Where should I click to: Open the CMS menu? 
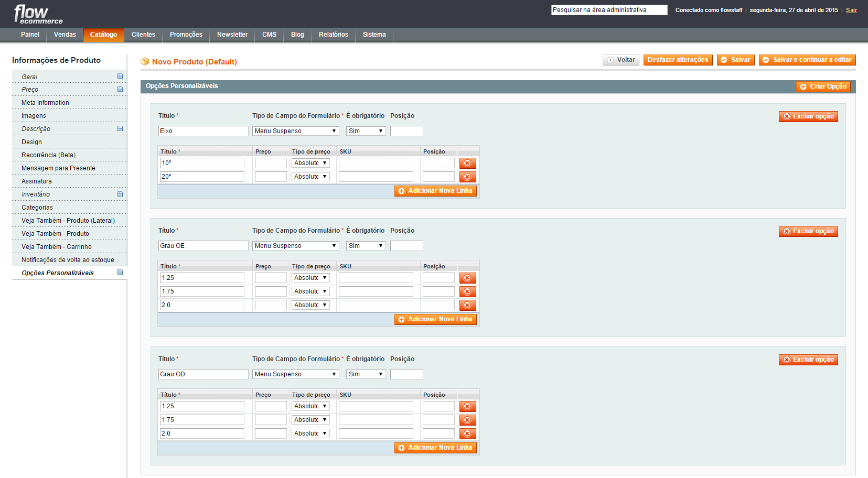click(x=269, y=35)
